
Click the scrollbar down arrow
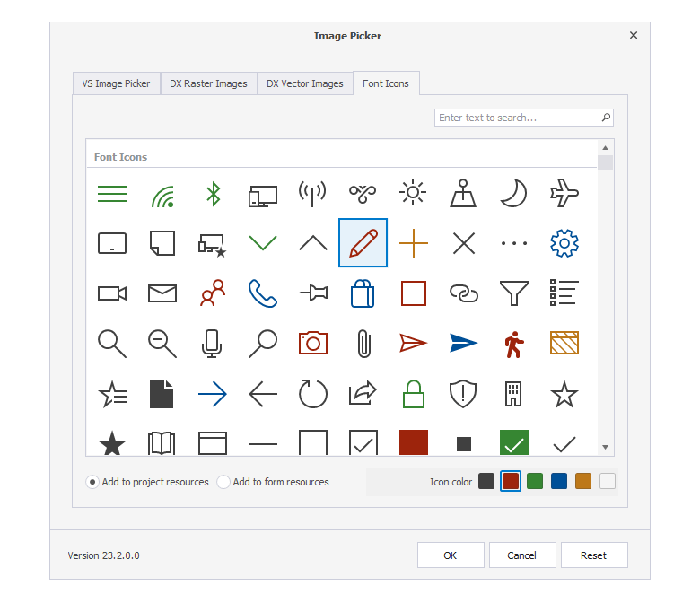pyautogui.click(x=606, y=447)
